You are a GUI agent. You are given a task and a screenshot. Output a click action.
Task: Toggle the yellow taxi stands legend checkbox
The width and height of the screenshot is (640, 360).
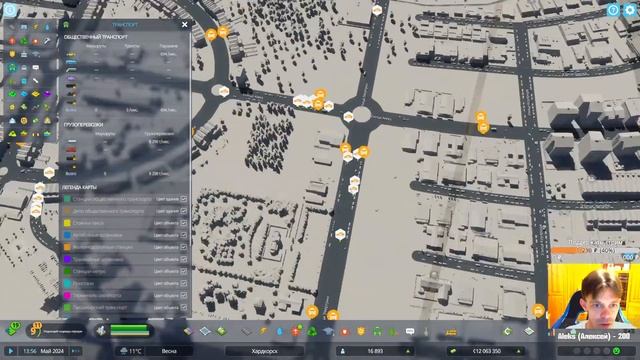(x=184, y=223)
